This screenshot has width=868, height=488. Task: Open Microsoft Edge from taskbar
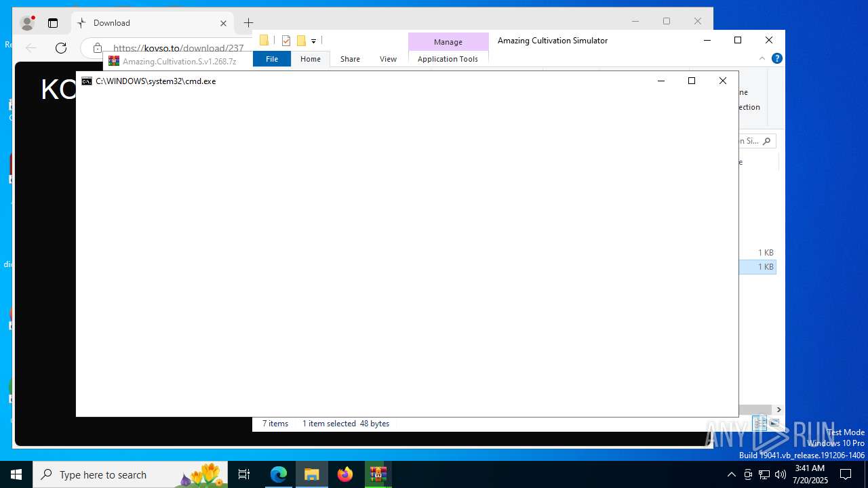pyautogui.click(x=279, y=474)
